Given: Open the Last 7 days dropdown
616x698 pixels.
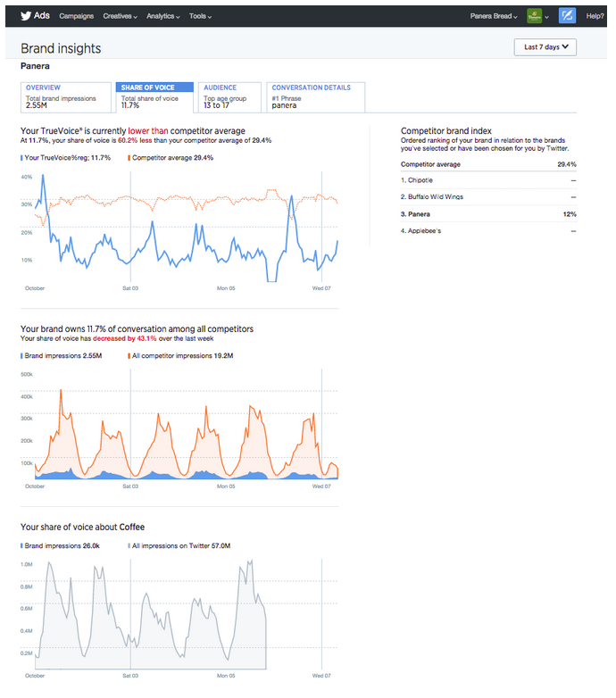Looking at the screenshot, I should pyautogui.click(x=545, y=47).
